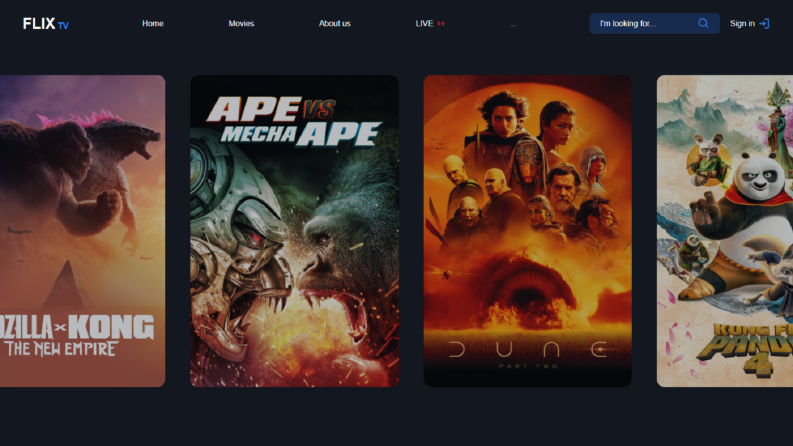Open the Godzilla x Kong poster
This screenshot has height=446, width=793.
[82, 231]
